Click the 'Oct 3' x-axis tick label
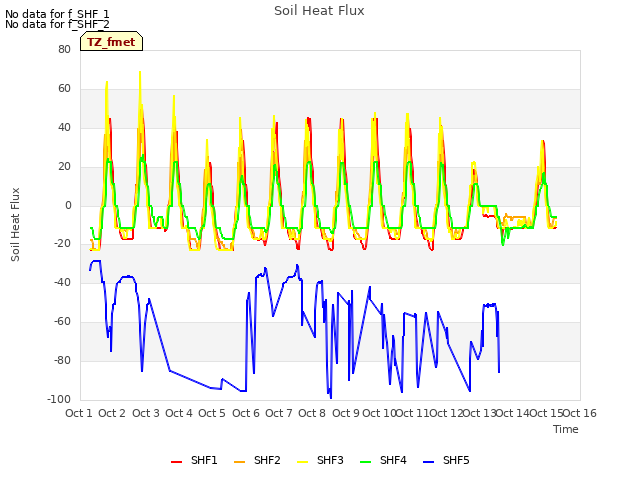Image resolution: width=640 pixels, height=480 pixels. (x=146, y=413)
